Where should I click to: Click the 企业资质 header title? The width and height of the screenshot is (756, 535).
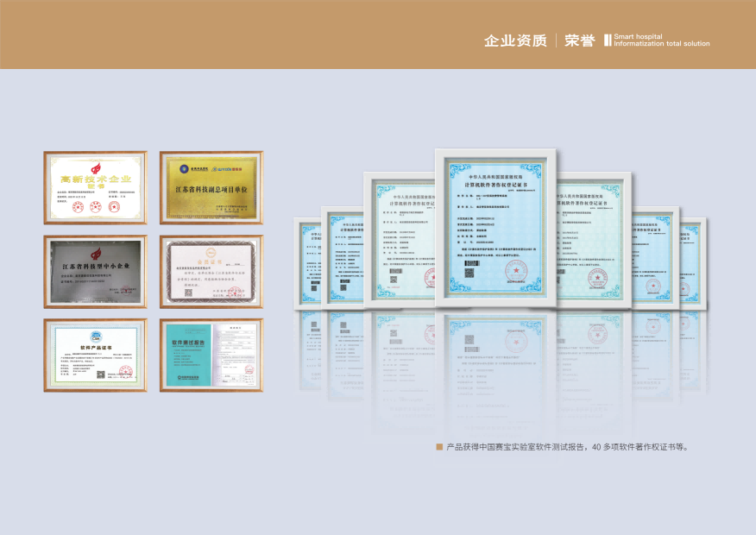[x=515, y=41]
